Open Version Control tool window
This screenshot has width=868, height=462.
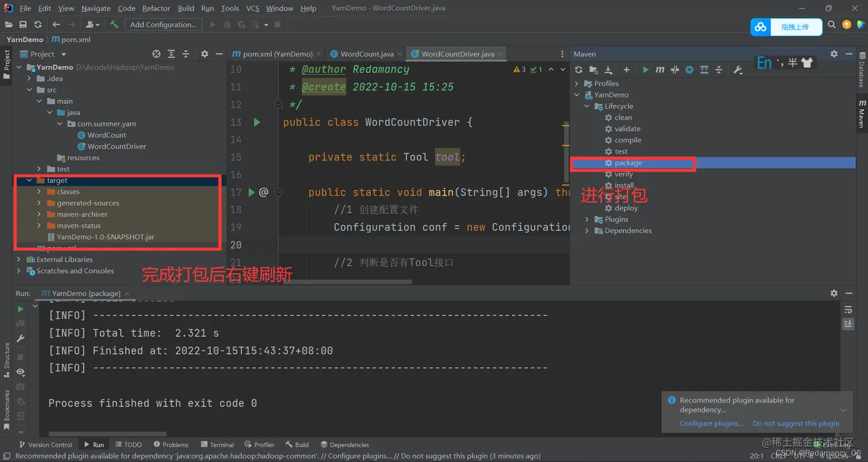pyautogui.click(x=45, y=445)
